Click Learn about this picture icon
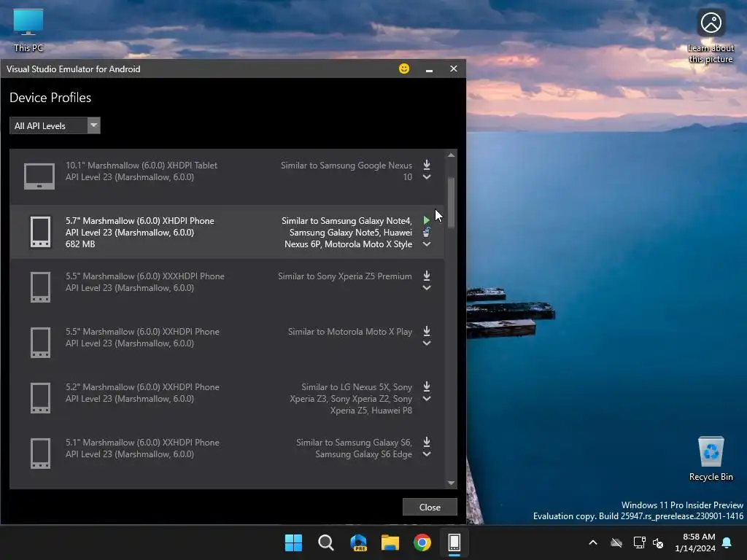 pos(711,36)
